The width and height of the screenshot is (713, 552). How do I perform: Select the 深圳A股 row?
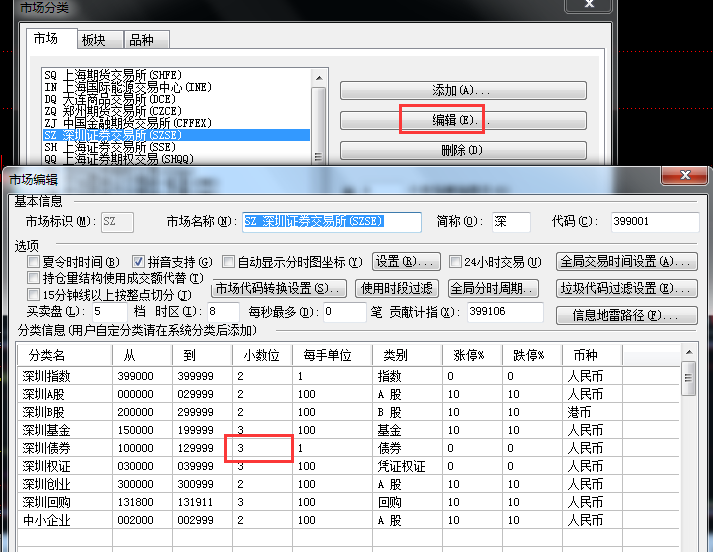click(349, 394)
